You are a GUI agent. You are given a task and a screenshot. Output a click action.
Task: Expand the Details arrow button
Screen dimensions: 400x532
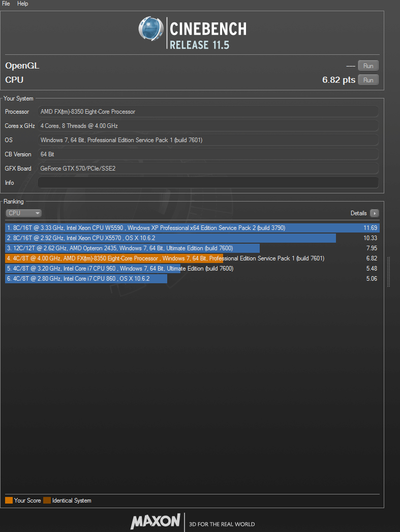click(374, 213)
